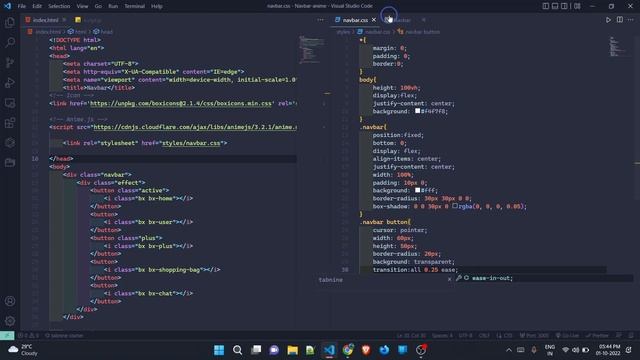
Task: Toggle the secondary side bar layout button
Action: click(x=564, y=6)
